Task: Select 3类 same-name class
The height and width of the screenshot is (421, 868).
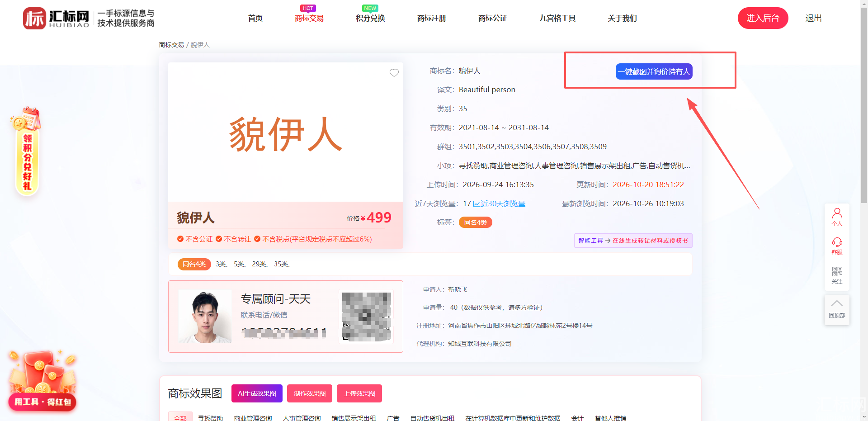Action: click(221, 264)
